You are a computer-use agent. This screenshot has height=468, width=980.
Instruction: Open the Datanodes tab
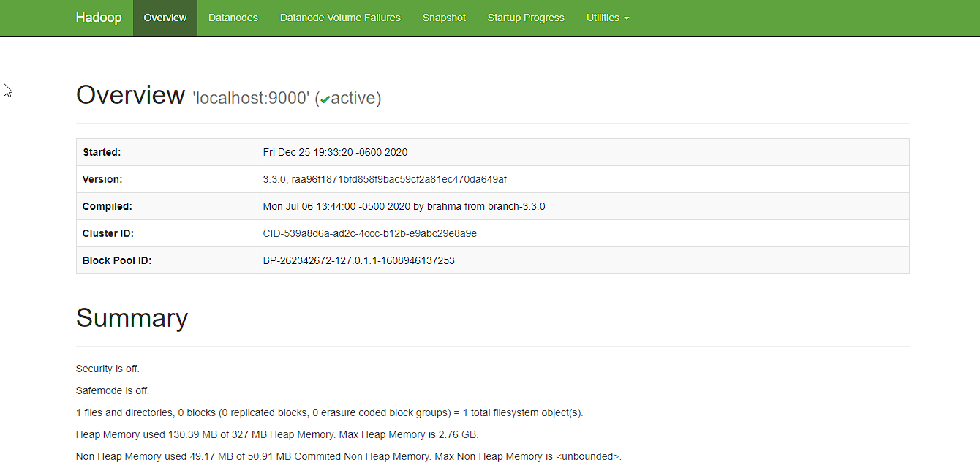(233, 18)
